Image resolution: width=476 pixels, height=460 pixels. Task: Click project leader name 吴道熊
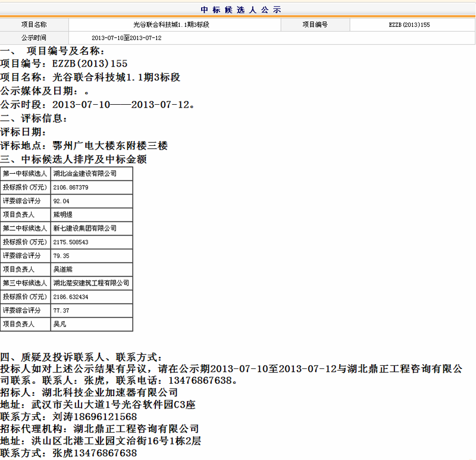(x=62, y=270)
